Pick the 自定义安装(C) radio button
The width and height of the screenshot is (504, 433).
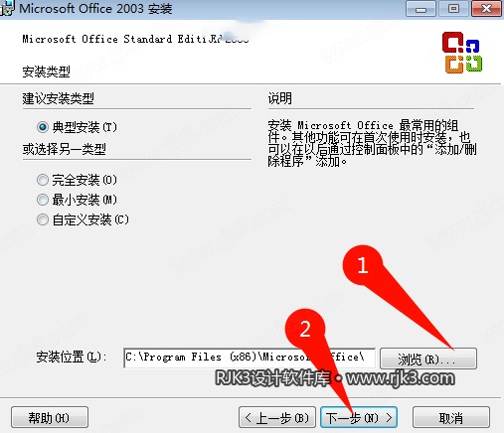click(x=43, y=219)
